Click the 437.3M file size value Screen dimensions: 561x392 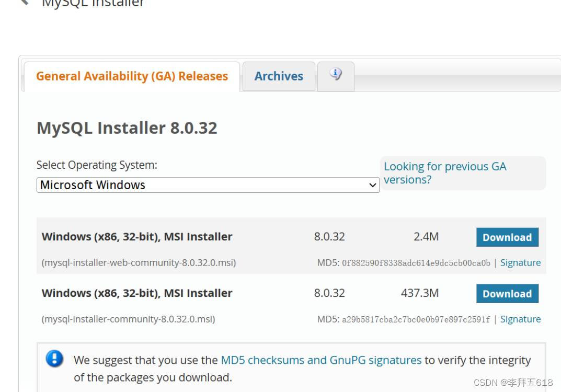(x=420, y=293)
